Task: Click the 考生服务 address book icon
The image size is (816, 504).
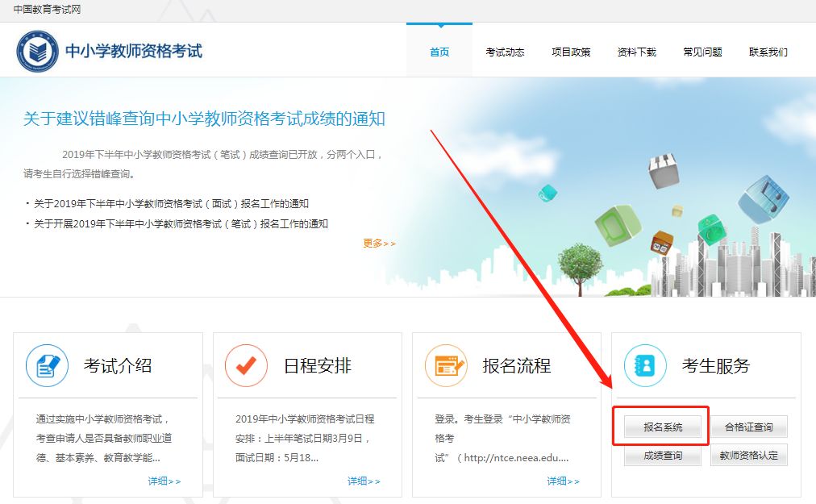Action: tap(645, 365)
